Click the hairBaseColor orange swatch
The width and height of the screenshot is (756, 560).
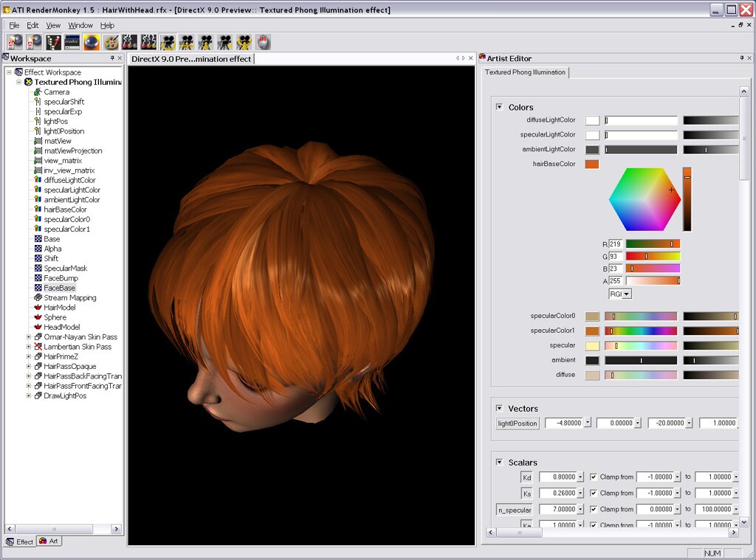pyautogui.click(x=592, y=164)
